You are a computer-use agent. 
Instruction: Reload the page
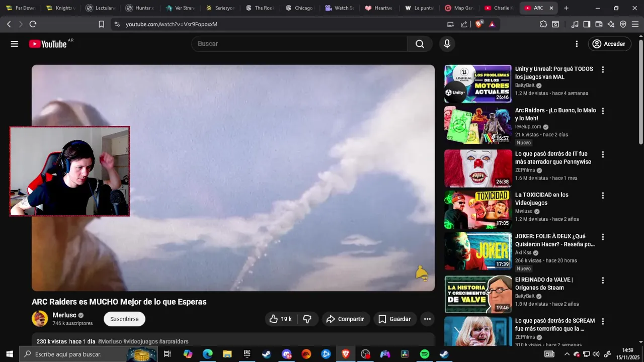[x=33, y=24]
